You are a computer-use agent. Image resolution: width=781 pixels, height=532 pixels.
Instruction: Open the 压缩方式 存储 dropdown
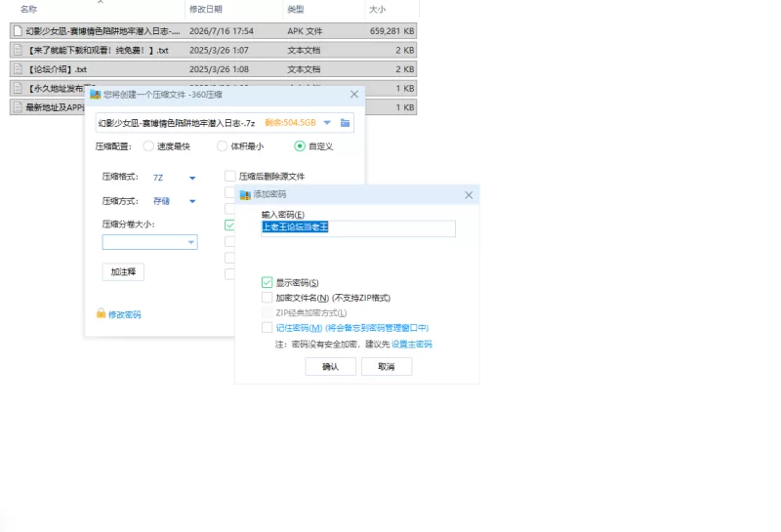(x=192, y=201)
